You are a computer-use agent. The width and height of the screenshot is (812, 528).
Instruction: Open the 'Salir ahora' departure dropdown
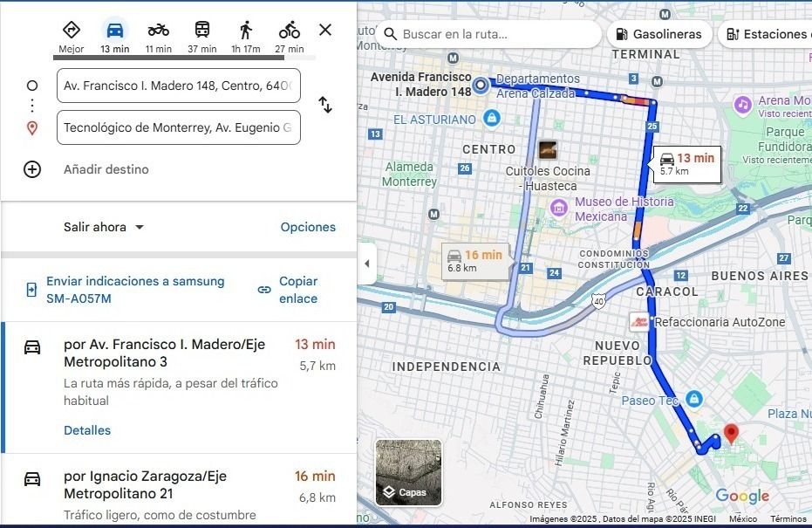coord(104,227)
